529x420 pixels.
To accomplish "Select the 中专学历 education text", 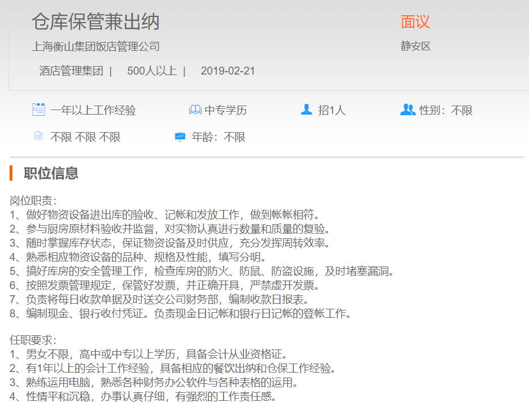I will tap(226, 111).
